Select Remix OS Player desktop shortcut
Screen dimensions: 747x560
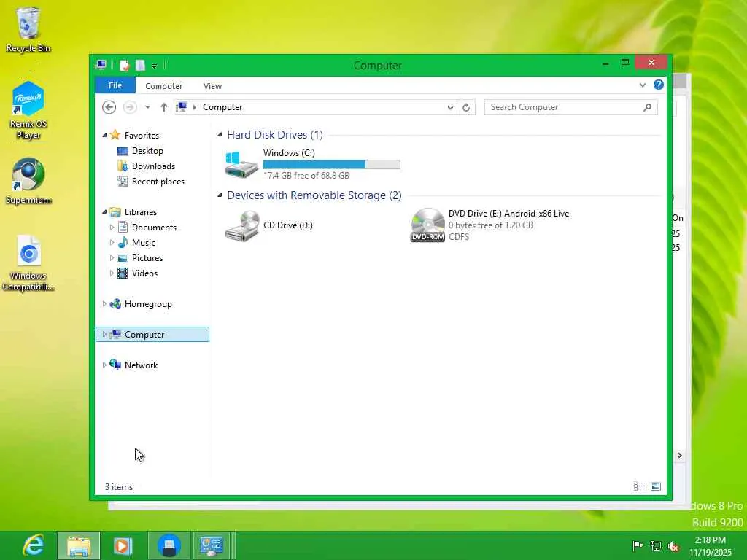[28, 111]
